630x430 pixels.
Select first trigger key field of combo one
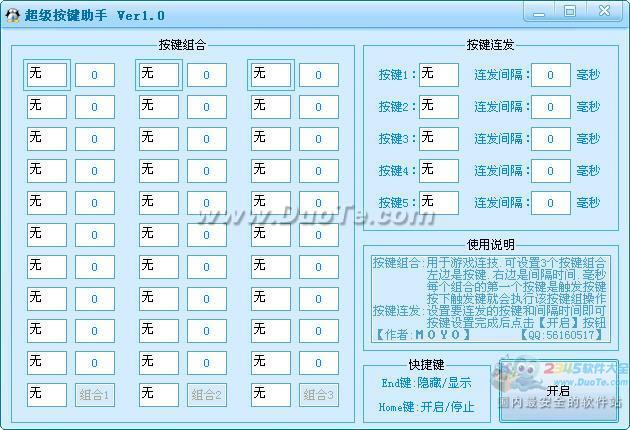click(47, 75)
